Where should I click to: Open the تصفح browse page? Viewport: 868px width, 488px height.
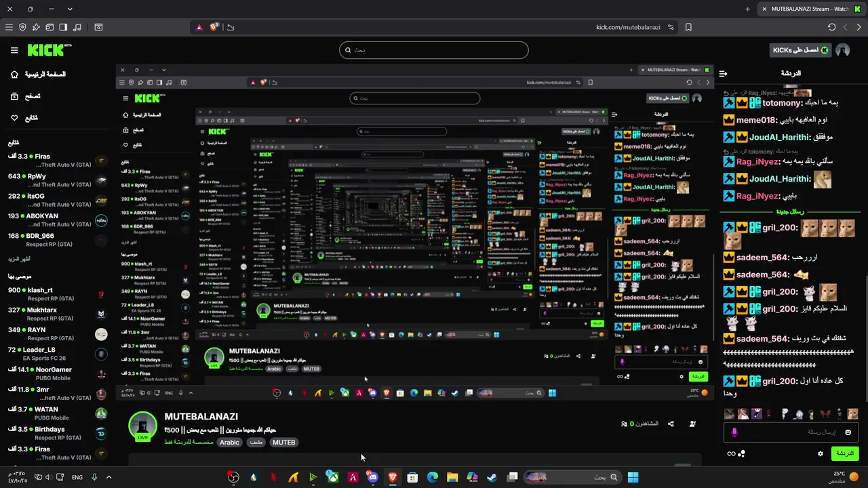tap(25, 96)
